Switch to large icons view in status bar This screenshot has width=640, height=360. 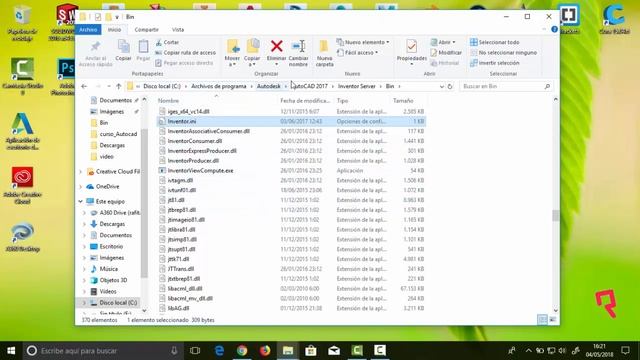(553, 320)
